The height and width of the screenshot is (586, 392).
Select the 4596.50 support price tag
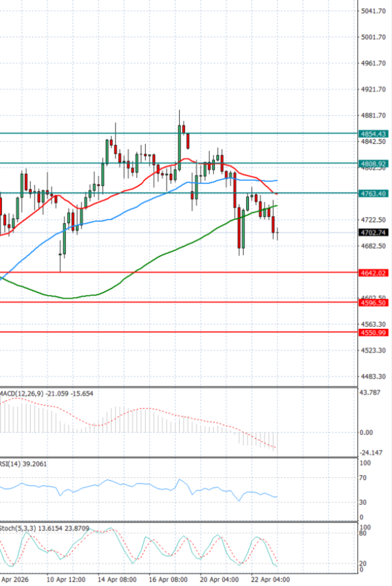tap(373, 303)
